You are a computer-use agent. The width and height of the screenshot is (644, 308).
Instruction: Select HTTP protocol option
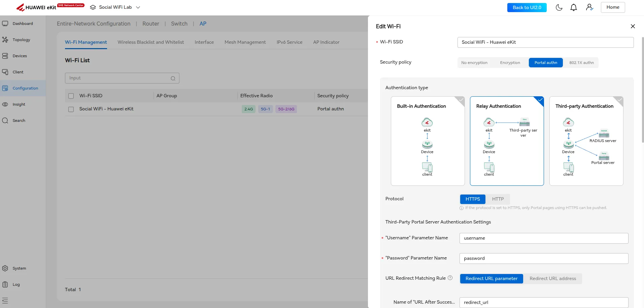(498, 199)
